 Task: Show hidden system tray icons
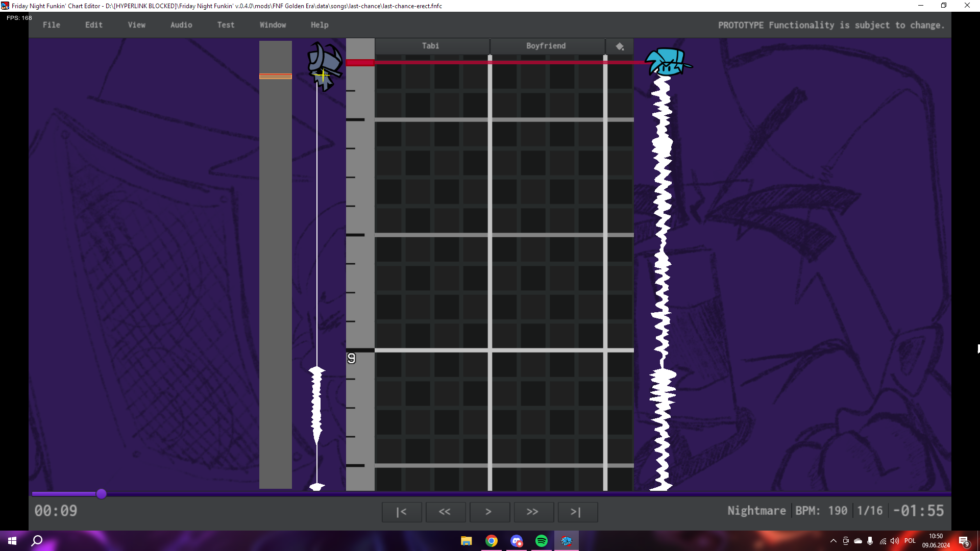pyautogui.click(x=834, y=541)
